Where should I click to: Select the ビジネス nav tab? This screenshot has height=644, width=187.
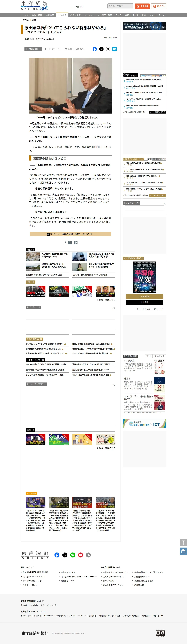(x=62, y=15)
